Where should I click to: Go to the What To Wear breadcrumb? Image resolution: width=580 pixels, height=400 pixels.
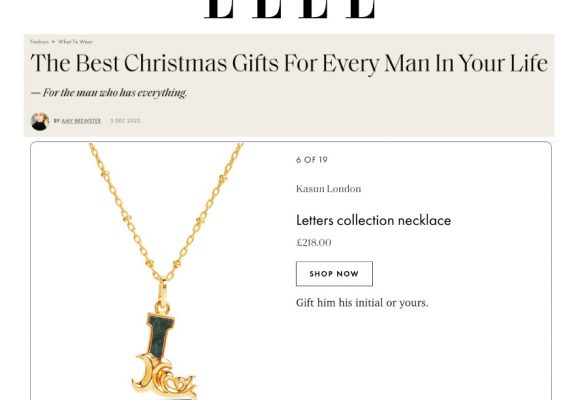click(75, 42)
